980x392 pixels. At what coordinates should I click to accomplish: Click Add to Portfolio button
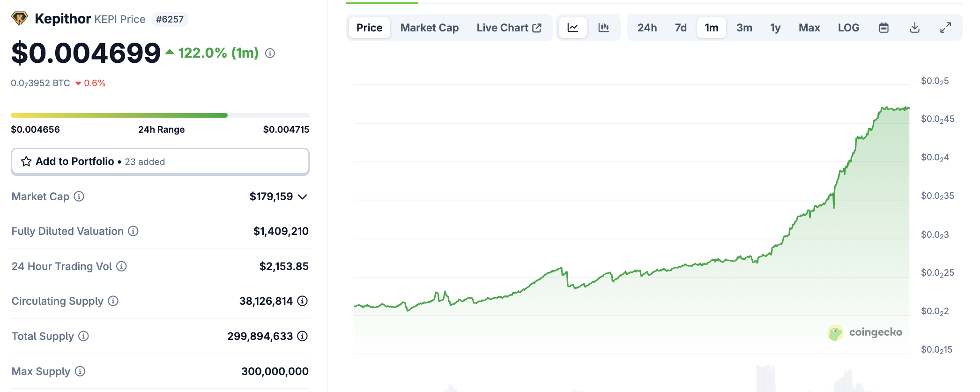tap(160, 162)
